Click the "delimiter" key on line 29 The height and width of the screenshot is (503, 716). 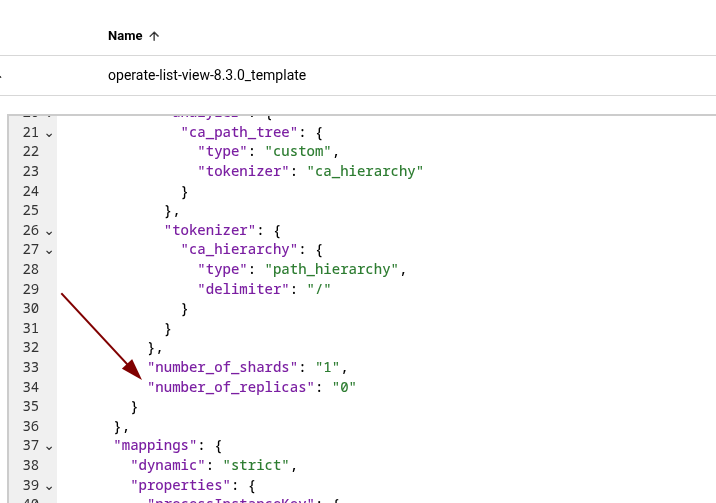[x=243, y=289]
